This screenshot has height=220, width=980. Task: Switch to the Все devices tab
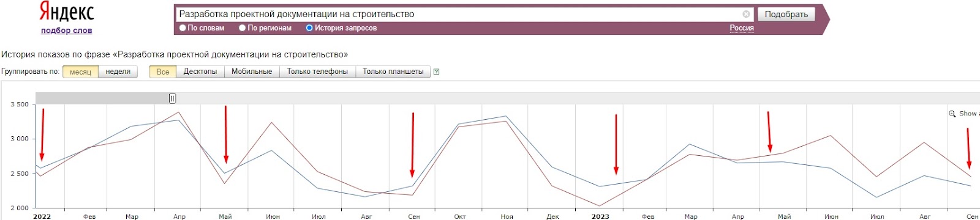(x=163, y=71)
